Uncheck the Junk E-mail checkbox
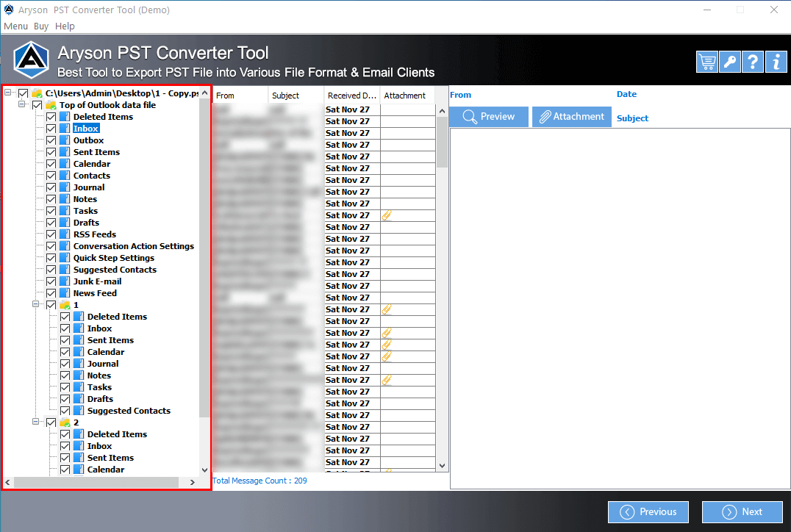 click(x=51, y=281)
